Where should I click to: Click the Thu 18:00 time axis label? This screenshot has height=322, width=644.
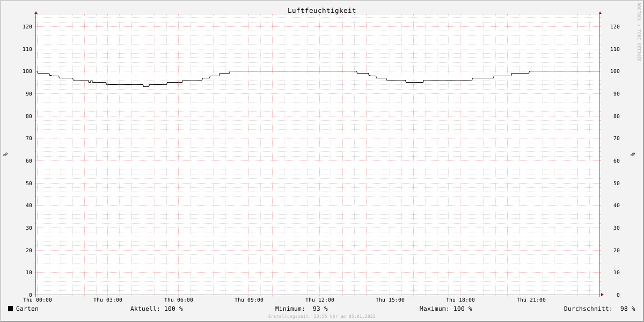click(x=460, y=300)
